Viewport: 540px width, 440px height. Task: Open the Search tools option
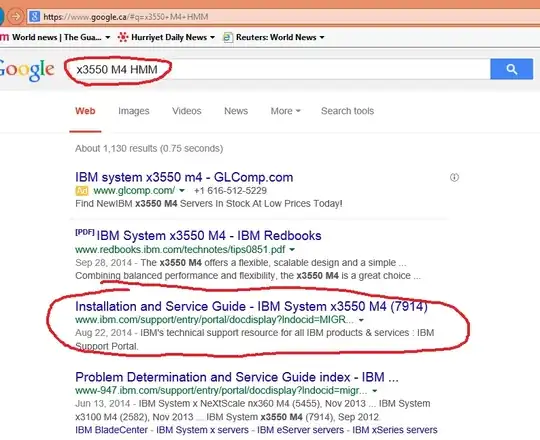tap(347, 111)
